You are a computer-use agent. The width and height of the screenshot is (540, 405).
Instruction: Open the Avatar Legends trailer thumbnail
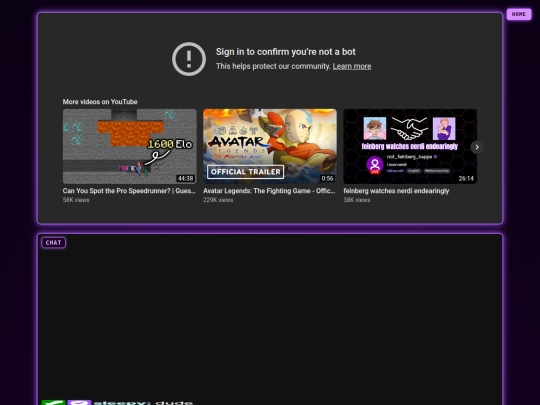click(270, 146)
